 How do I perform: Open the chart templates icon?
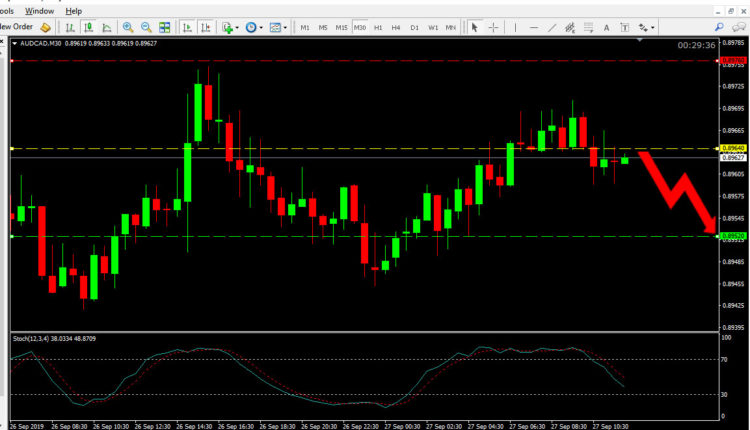click(275, 28)
